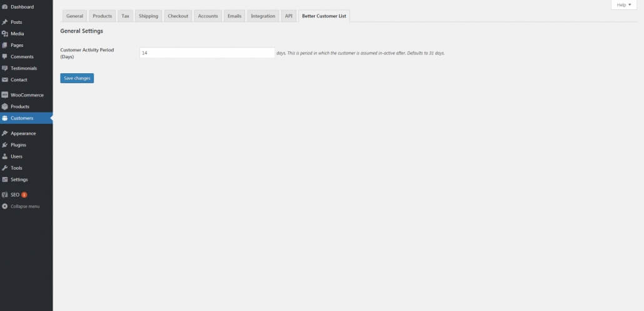Click the Posts pushpin icon
The height and width of the screenshot is (311, 644).
point(5,22)
